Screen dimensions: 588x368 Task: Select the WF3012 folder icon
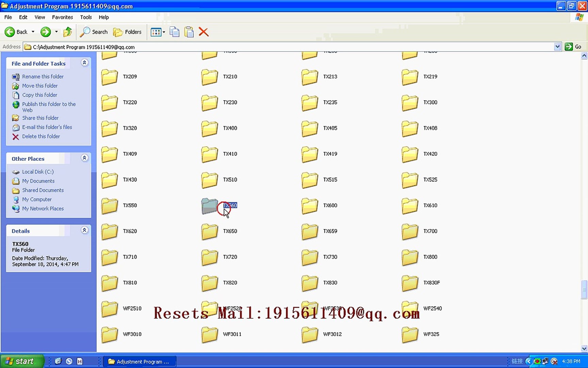coord(310,335)
